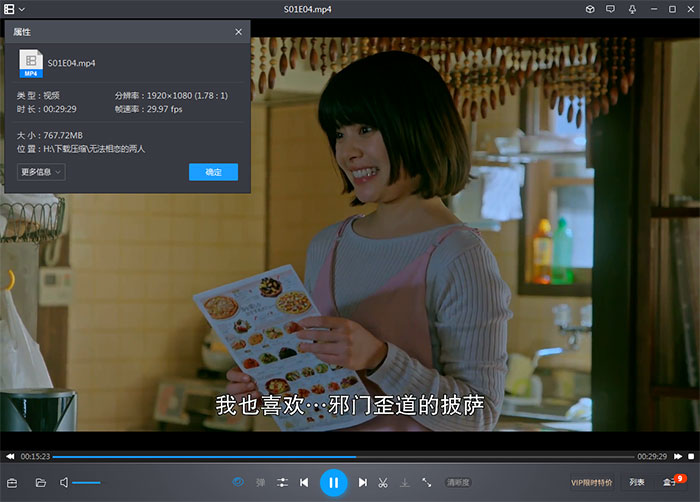Click the download arrow icon
The image size is (700, 502).
(x=404, y=482)
